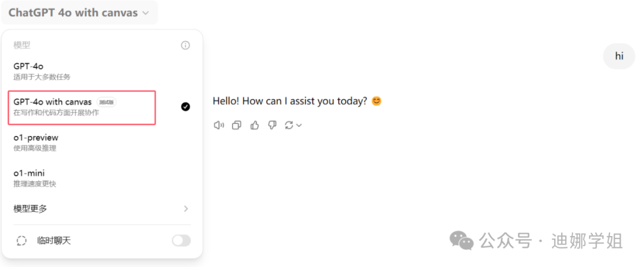Expand the more models submenu arrow

pyautogui.click(x=185, y=209)
